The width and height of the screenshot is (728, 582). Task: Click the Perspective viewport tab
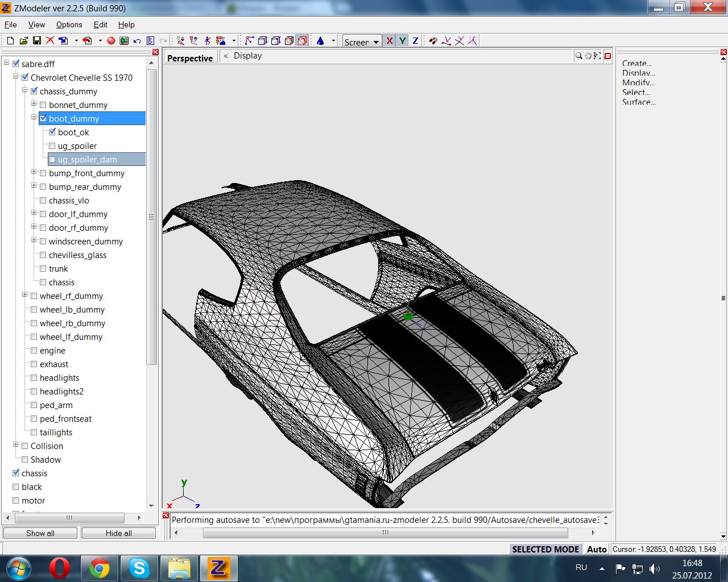[x=190, y=58]
